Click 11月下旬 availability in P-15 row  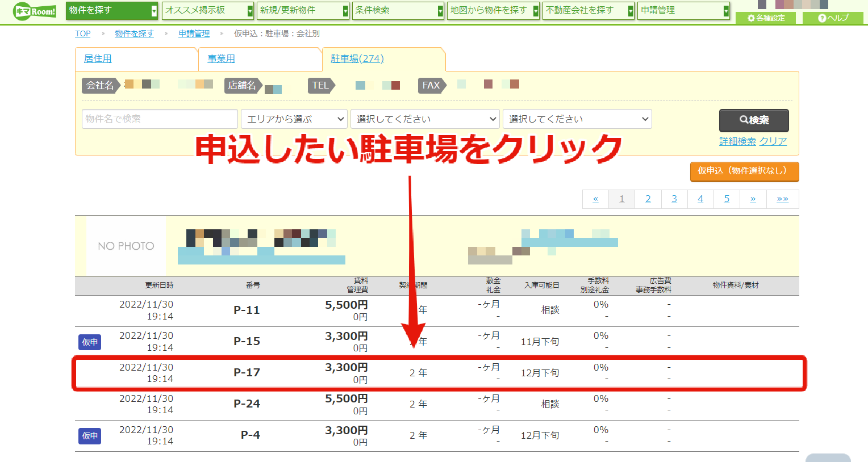click(540, 342)
